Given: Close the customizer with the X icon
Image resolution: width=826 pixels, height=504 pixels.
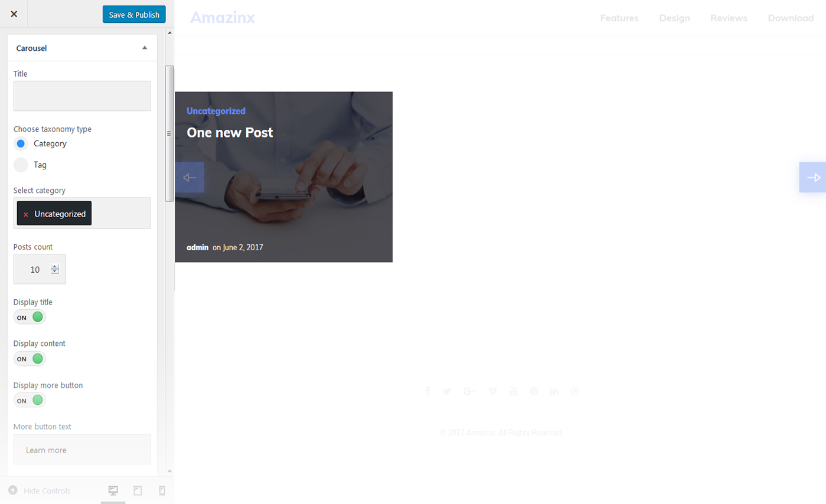Looking at the screenshot, I should [x=14, y=14].
